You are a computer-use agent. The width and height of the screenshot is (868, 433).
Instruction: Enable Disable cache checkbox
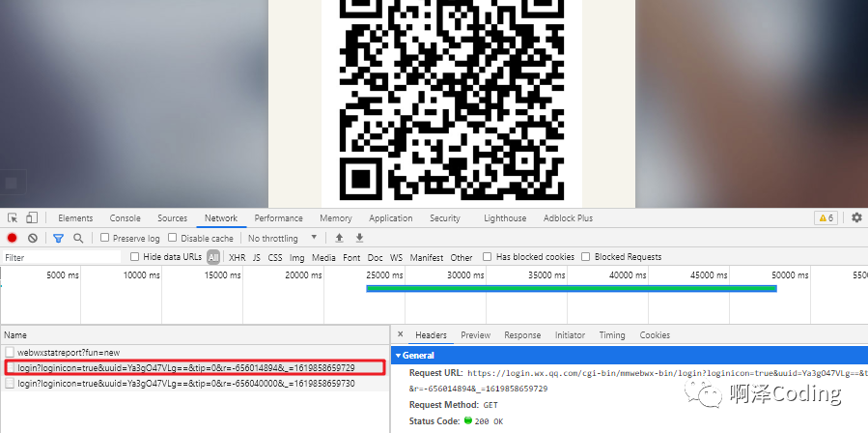pyautogui.click(x=172, y=238)
